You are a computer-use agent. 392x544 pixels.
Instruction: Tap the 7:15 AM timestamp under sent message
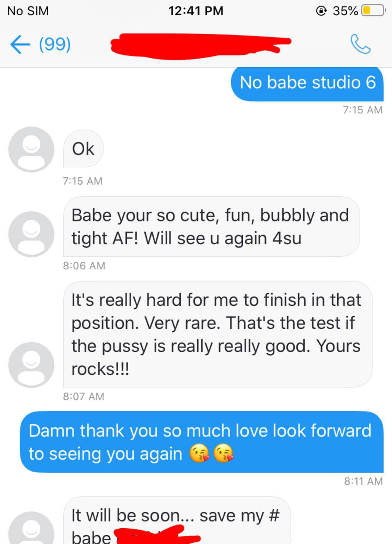pos(363,110)
